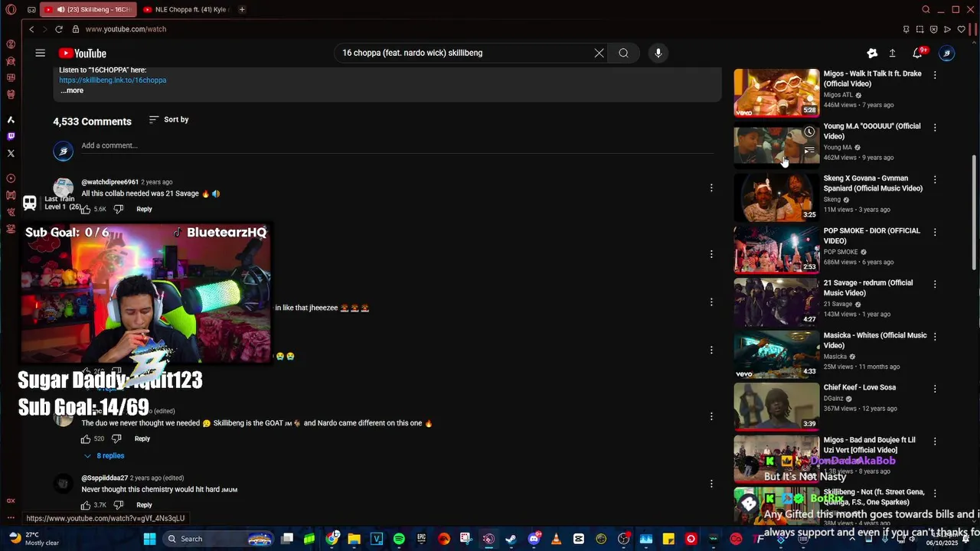The width and height of the screenshot is (980, 551).
Task: Open the Masicka - Whites video title
Action: [x=875, y=340]
